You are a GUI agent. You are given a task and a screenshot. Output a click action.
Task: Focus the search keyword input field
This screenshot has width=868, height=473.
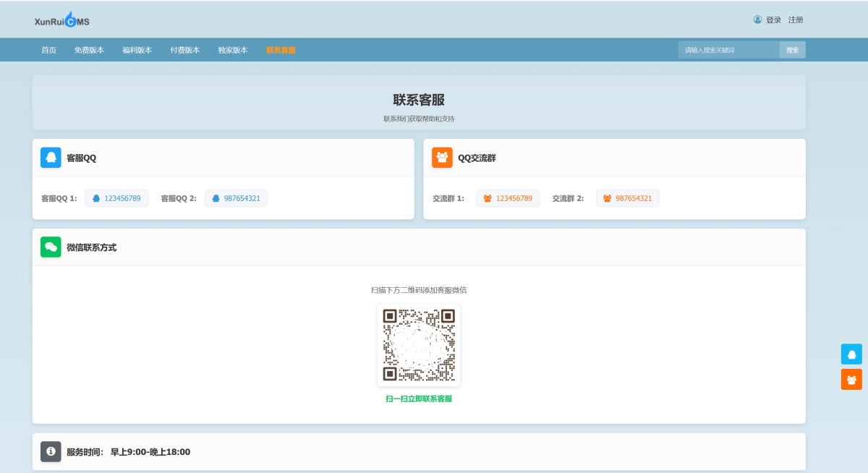[729, 50]
